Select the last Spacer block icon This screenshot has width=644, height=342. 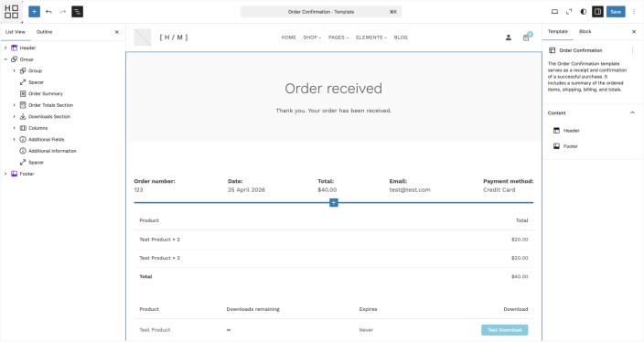[23, 162]
